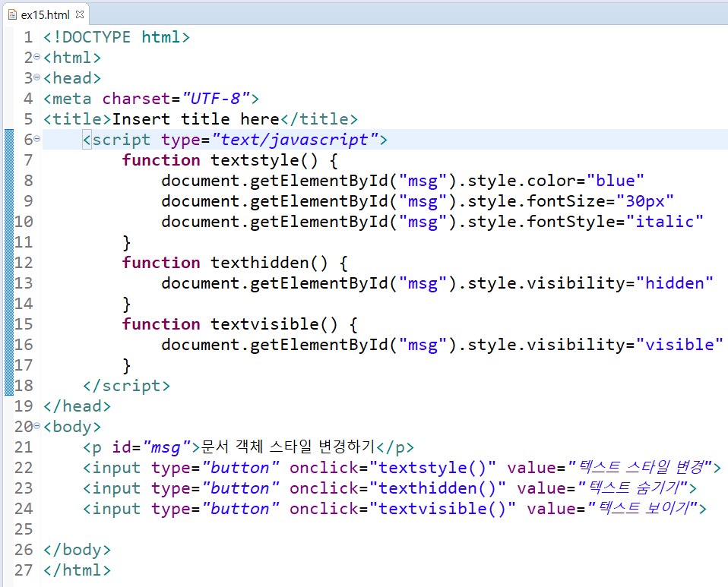Viewport: 728px width, 587px height.
Task: Collapse the script fold on line 6
Action: (x=37, y=139)
